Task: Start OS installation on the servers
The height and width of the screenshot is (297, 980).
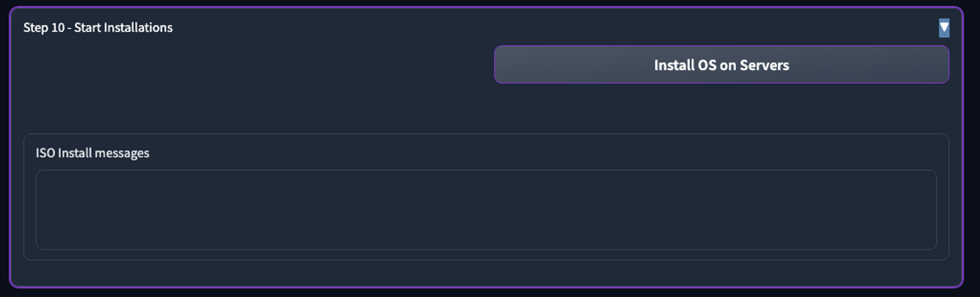Action: point(721,65)
